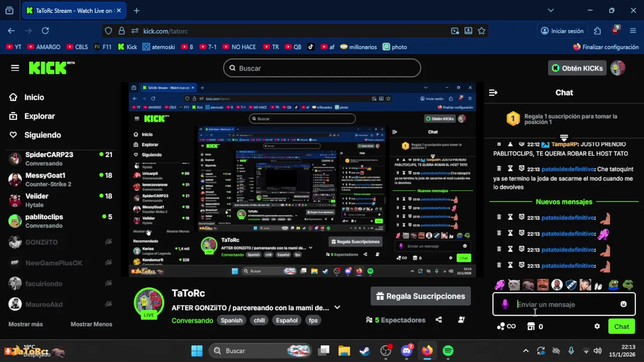
Task: Open chat settings gear icon
Action: (597, 326)
